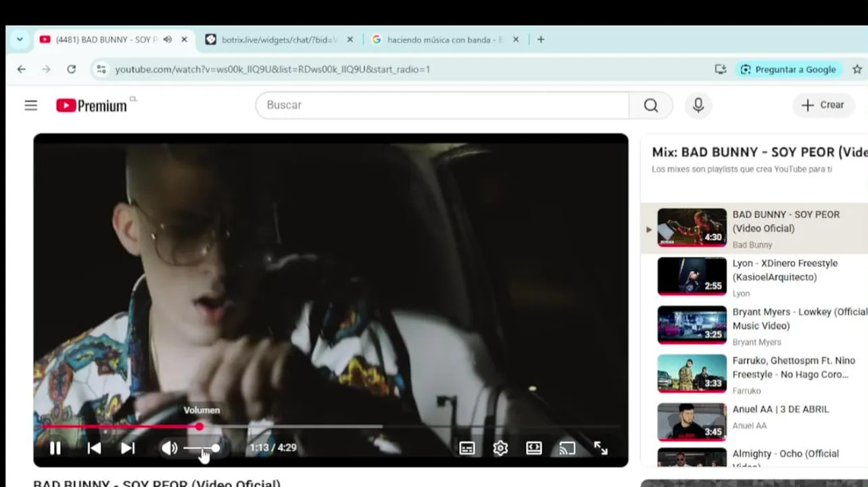Mute the audio indicator on YouTube tab
The width and height of the screenshot is (868, 487).
pos(168,40)
